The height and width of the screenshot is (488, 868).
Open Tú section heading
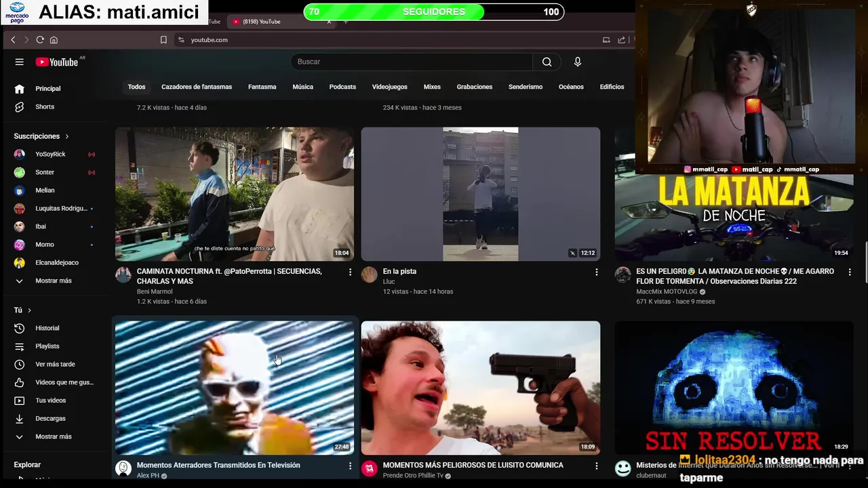(22, 310)
